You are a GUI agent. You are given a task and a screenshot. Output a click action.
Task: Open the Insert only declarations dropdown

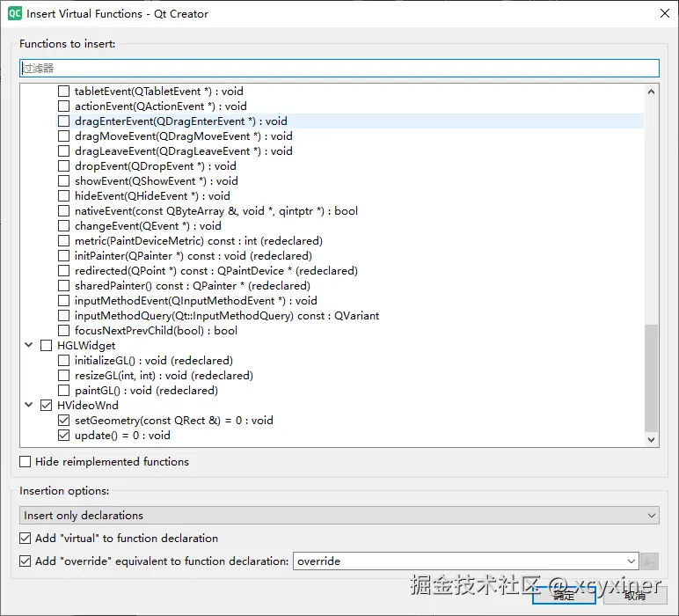pos(339,516)
